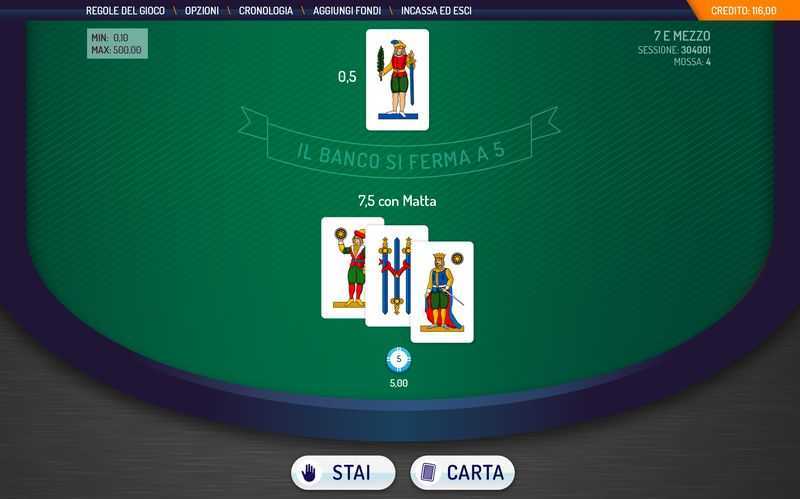Screen dimensions: 800x499
Task: Click the Il Banco si Ferma a 5 banner
Action: [399, 145]
